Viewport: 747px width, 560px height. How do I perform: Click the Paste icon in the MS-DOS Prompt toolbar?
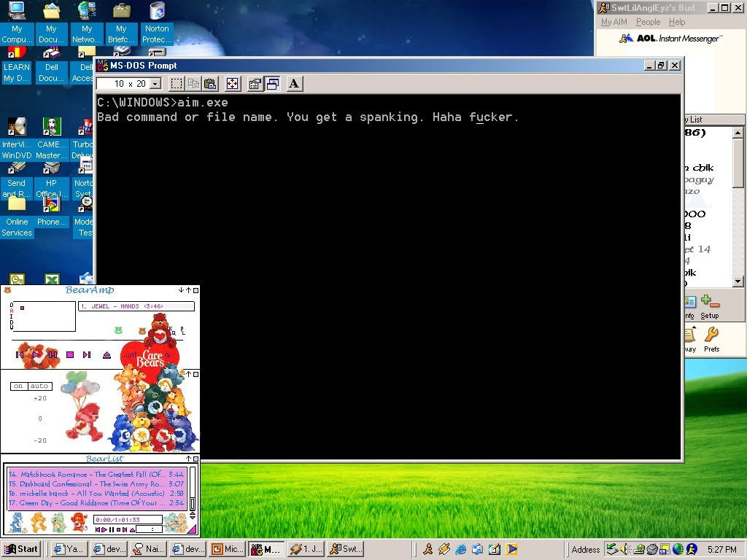point(210,84)
